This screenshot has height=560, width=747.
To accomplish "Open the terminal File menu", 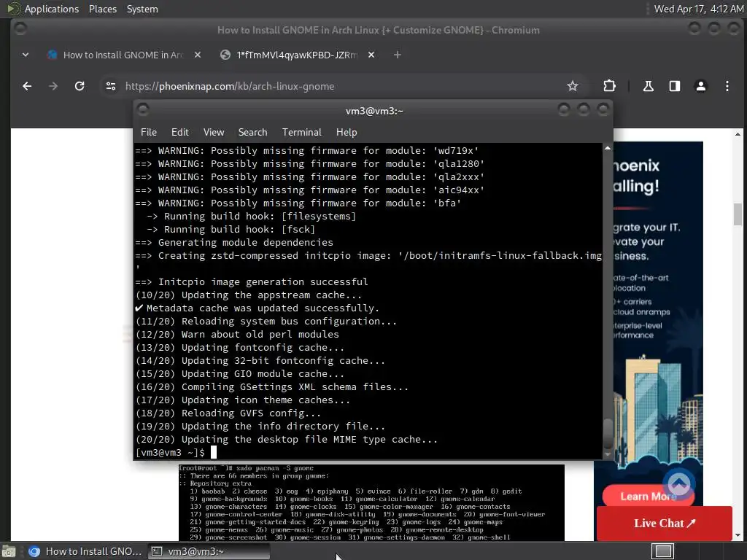I will coord(149,133).
